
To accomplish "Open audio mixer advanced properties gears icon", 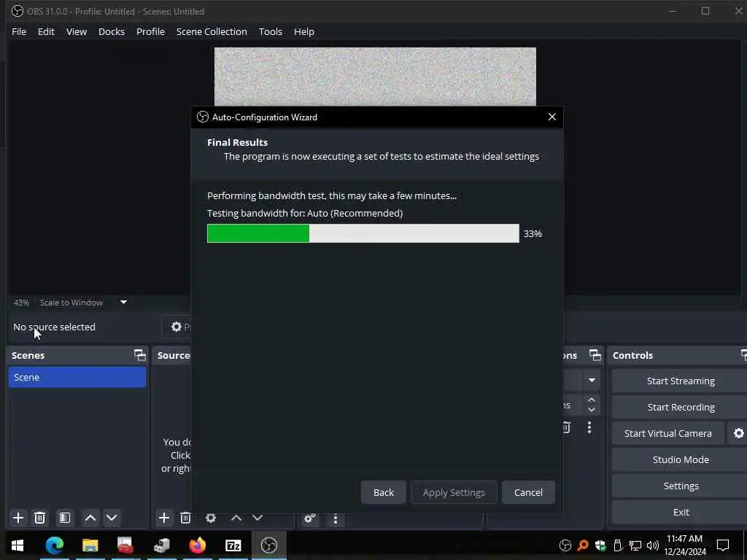I will pyautogui.click(x=309, y=518).
